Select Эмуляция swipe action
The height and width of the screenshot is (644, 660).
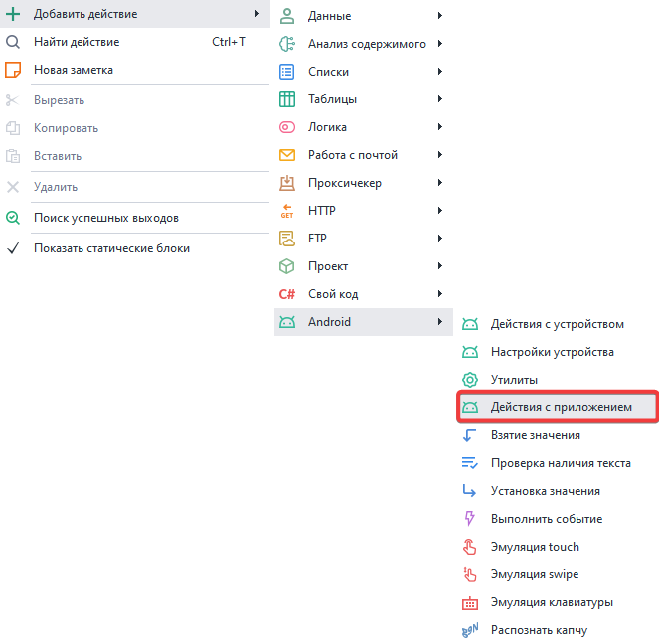(535, 574)
